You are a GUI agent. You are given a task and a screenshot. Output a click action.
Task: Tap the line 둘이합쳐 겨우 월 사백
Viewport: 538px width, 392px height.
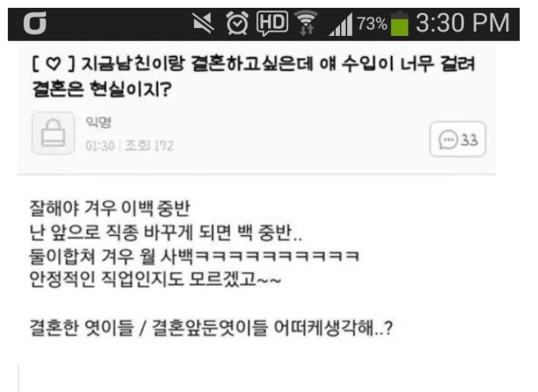(x=195, y=257)
